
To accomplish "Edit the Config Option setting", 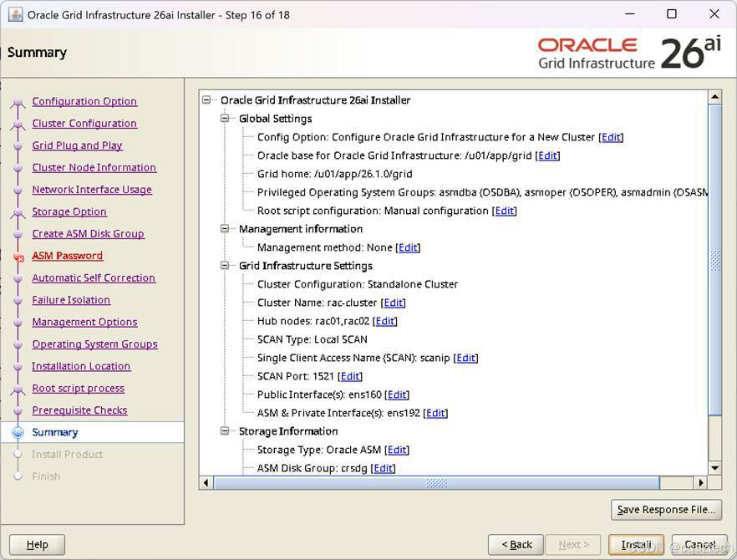I will tap(611, 137).
